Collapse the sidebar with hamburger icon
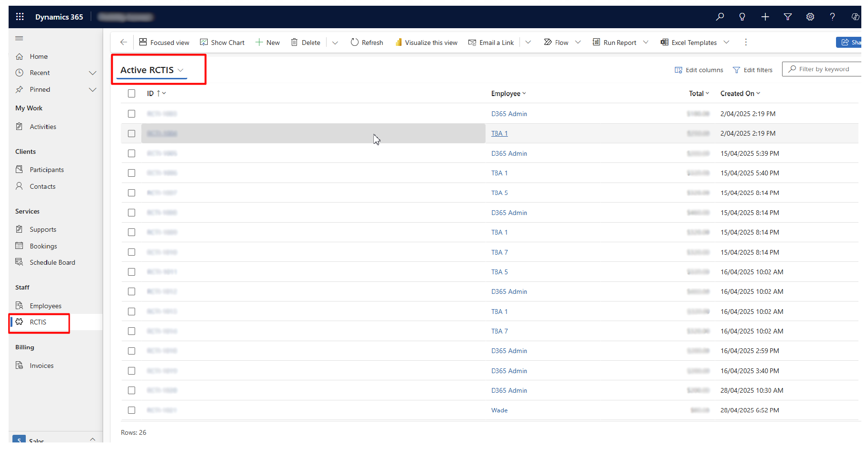Viewport: 868px width, 452px height. tap(19, 38)
